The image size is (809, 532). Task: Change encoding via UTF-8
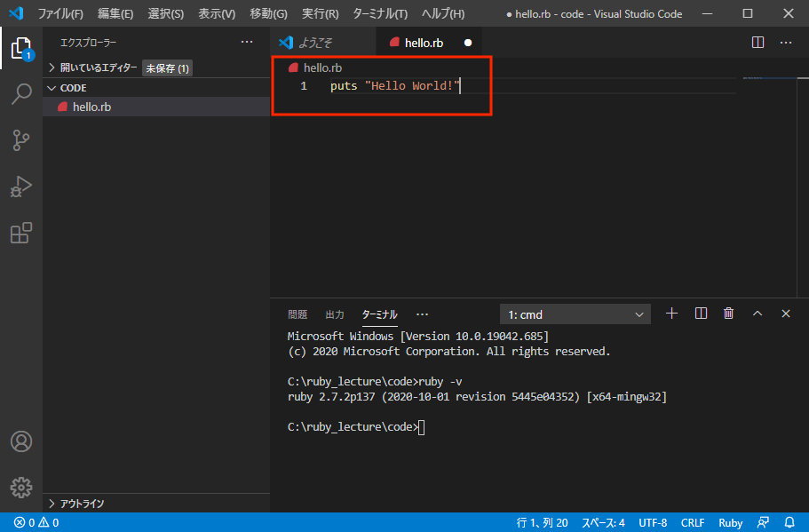pos(653,523)
